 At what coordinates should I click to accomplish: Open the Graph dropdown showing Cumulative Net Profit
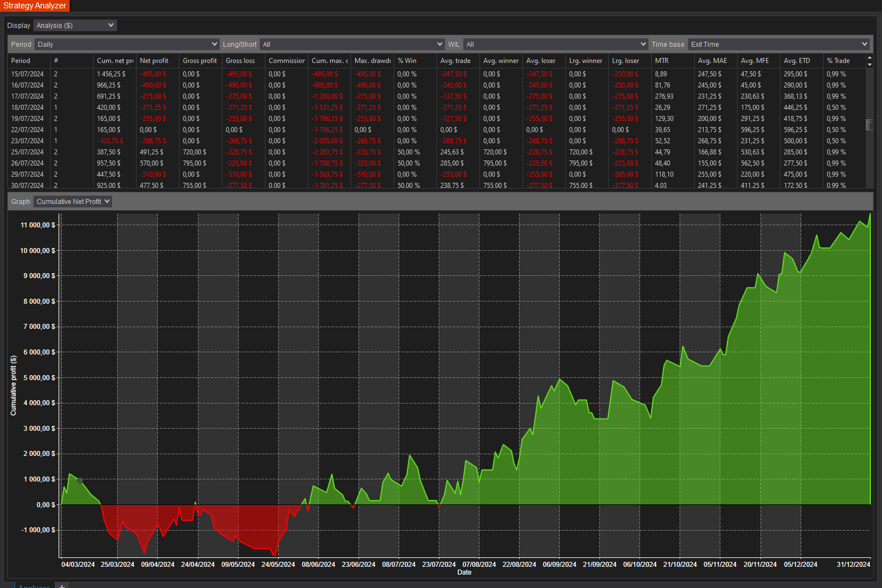coord(72,202)
